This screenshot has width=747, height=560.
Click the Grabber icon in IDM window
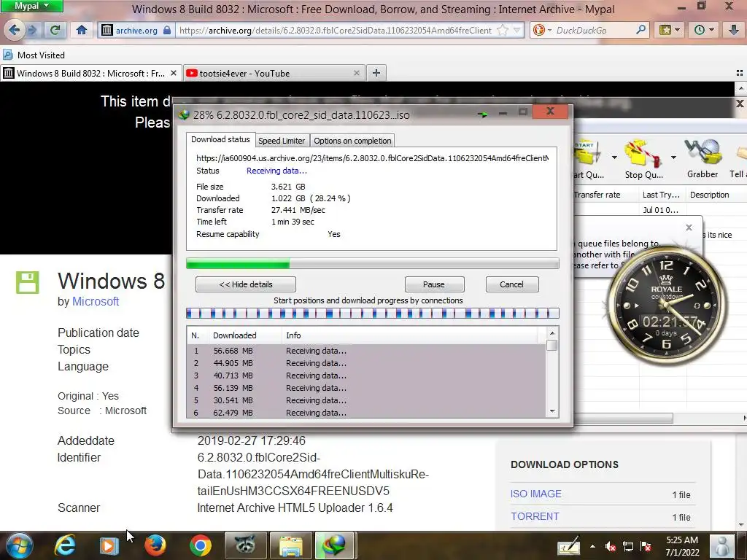click(x=703, y=152)
